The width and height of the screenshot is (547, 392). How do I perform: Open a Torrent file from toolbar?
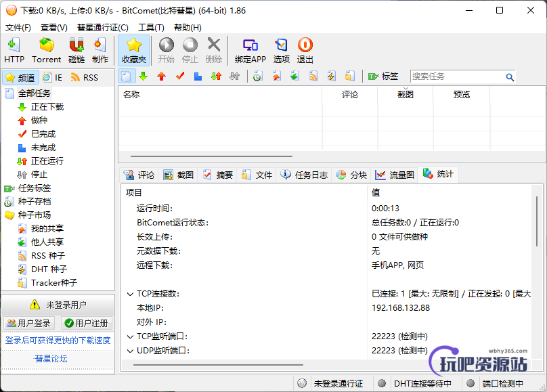[x=47, y=50]
